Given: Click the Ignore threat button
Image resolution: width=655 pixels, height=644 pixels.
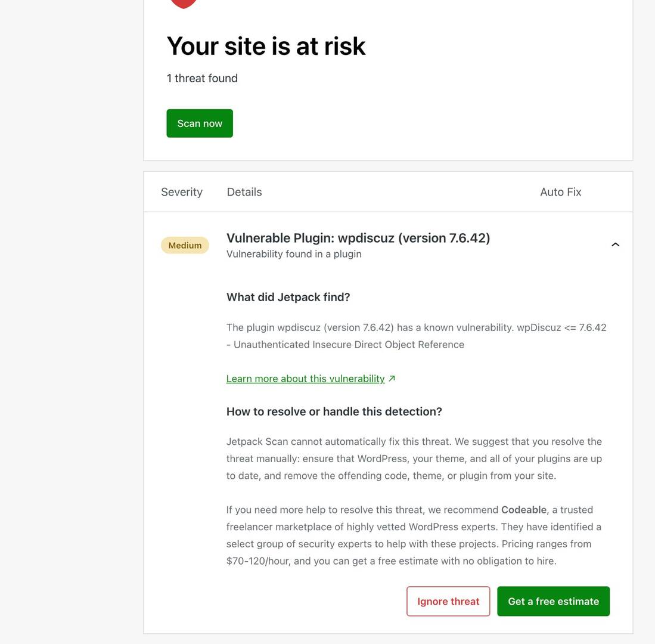Looking at the screenshot, I should pyautogui.click(x=448, y=601).
